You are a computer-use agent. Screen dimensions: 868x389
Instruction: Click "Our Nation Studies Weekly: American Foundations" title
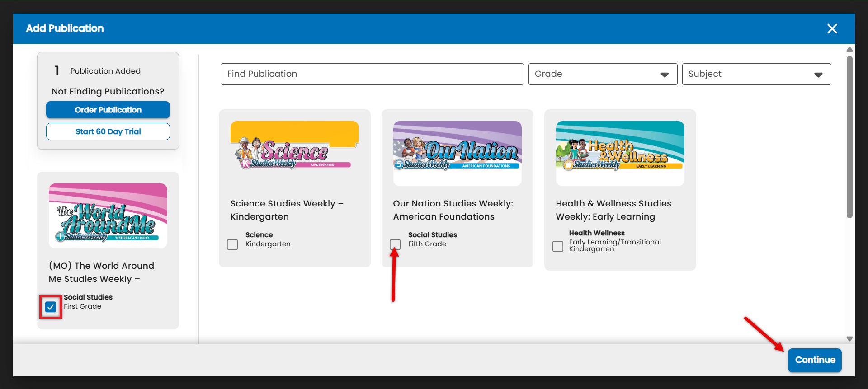[453, 210]
